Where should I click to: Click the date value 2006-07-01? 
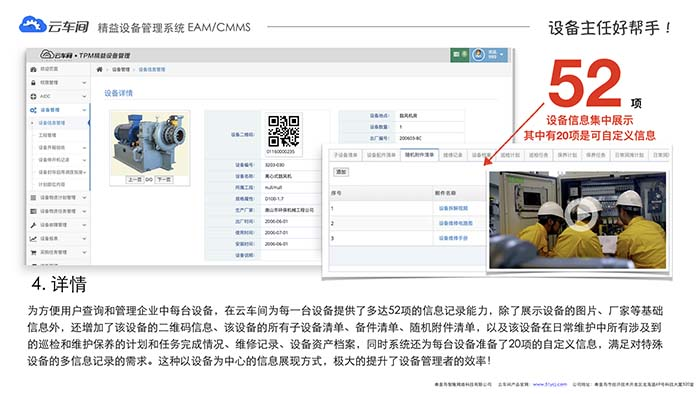click(x=276, y=233)
